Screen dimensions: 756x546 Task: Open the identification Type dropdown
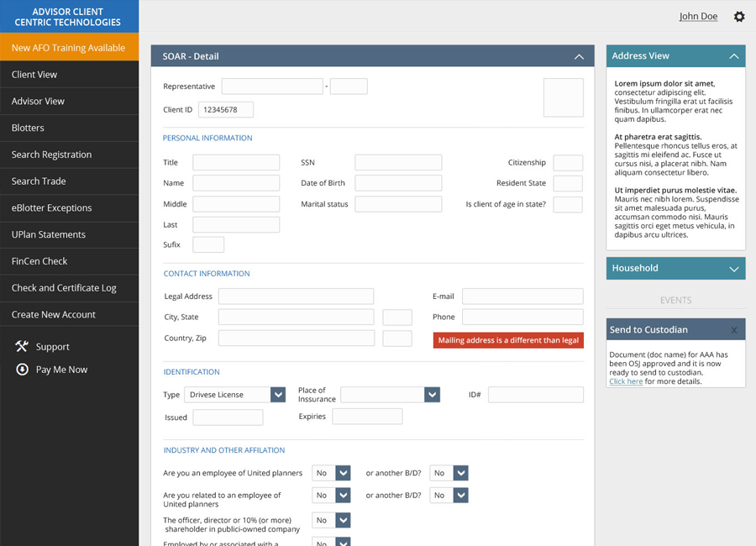click(x=278, y=395)
